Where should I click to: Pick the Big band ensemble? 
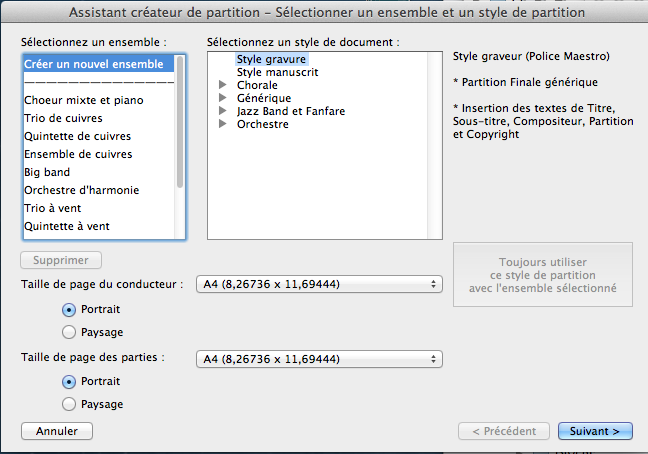pos(47,172)
